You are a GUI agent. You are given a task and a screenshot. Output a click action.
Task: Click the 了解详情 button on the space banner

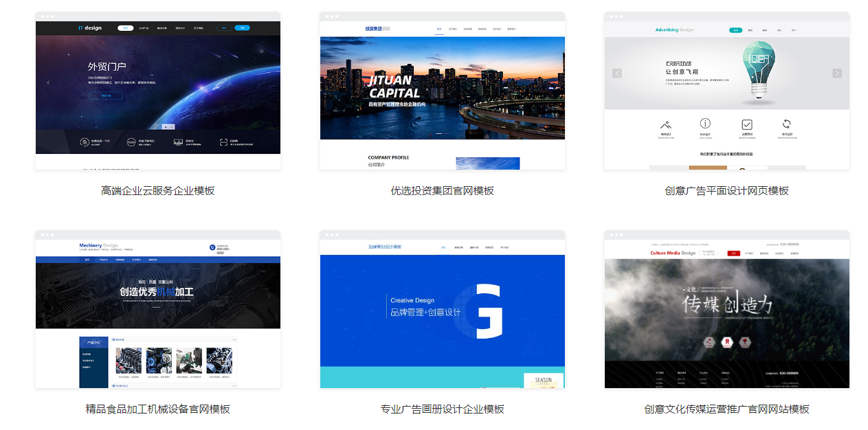click(x=105, y=95)
